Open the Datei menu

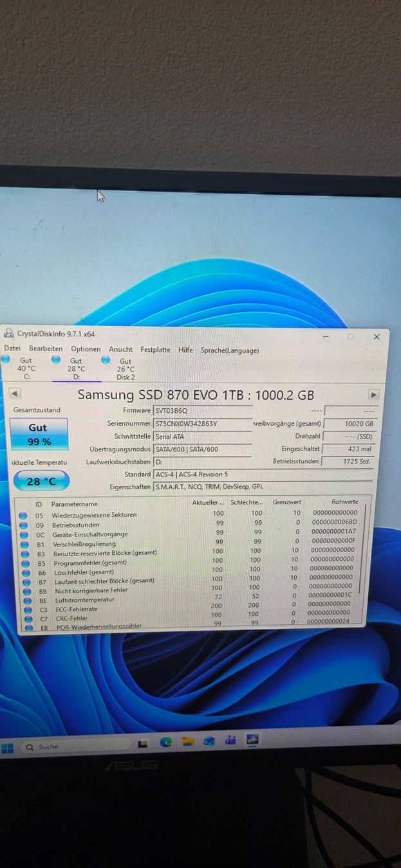[x=12, y=349]
